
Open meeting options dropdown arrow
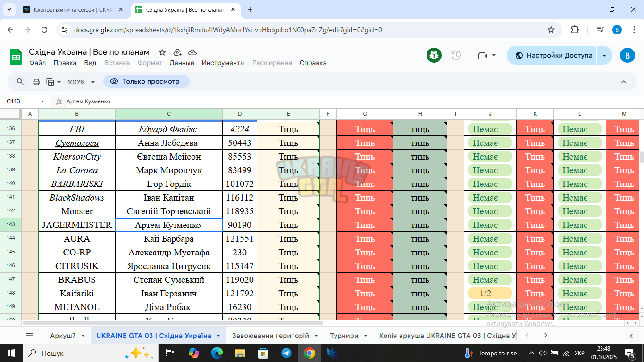494,55
